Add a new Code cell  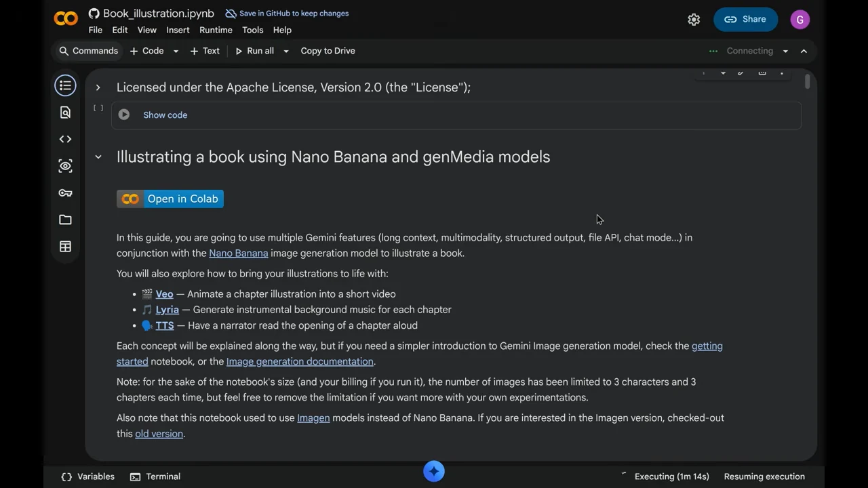[146, 51]
